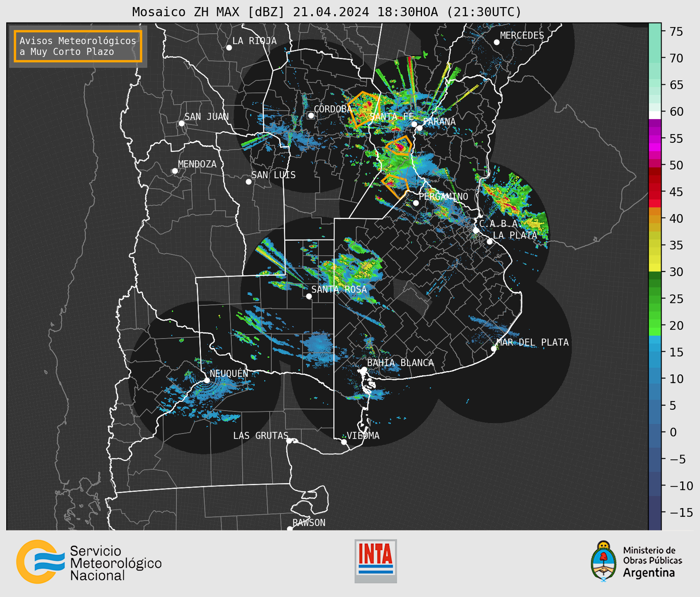Screen dimensions: 700x597
Task: Click the colorbar tick label 25
Action: click(x=676, y=299)
